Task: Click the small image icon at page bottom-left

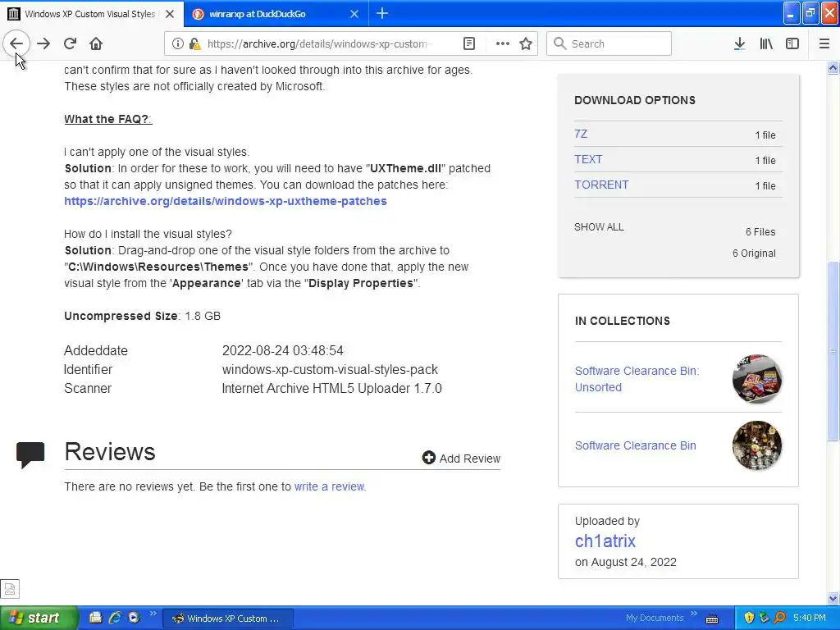Action: tap(10, 589)
